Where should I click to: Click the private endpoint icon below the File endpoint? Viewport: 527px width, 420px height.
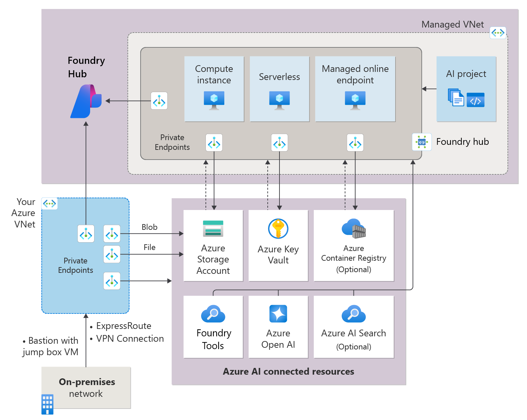112,281
